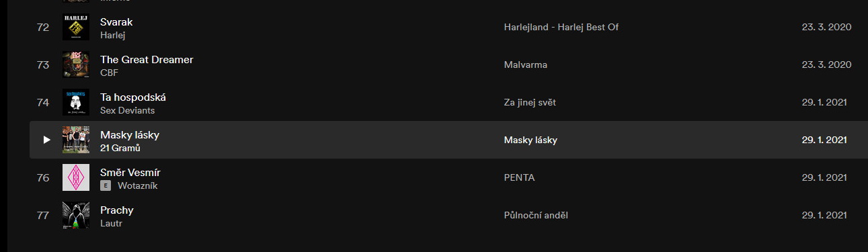Image resolution: width=868 pixels, height=252 pixels.
Task: Click The Great Dreamer album artwork
Action: tap(76, 65)
